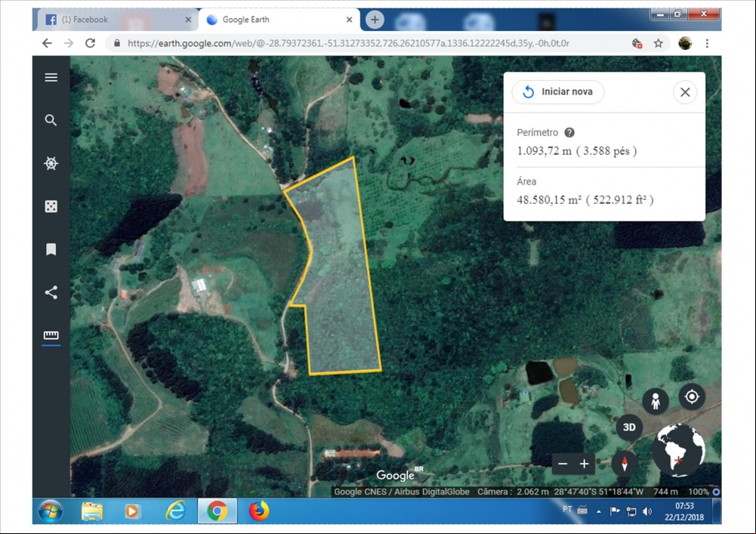The width and height of the screenshot is (756, 534).
Task: Click the 744 m elevation status text
Action: [665, 492]
